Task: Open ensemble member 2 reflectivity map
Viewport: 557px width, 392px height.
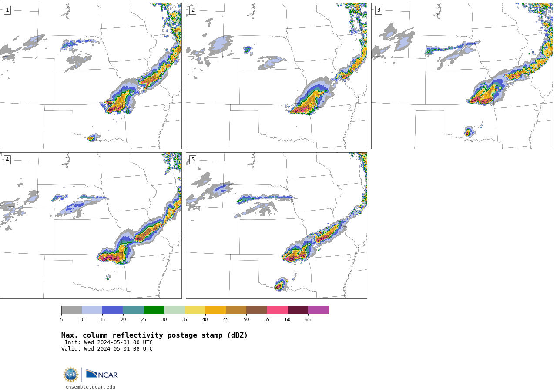Action: (x=276, y=76)
